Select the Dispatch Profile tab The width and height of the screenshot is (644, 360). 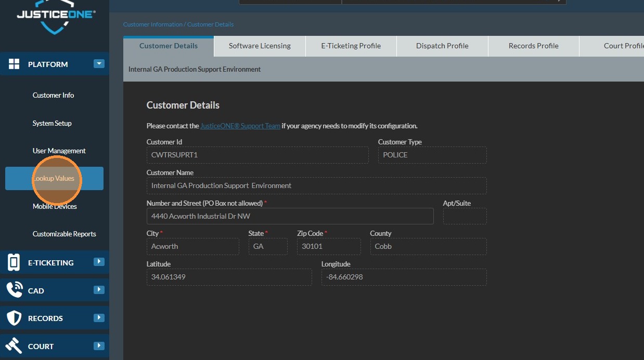(442, 46)
